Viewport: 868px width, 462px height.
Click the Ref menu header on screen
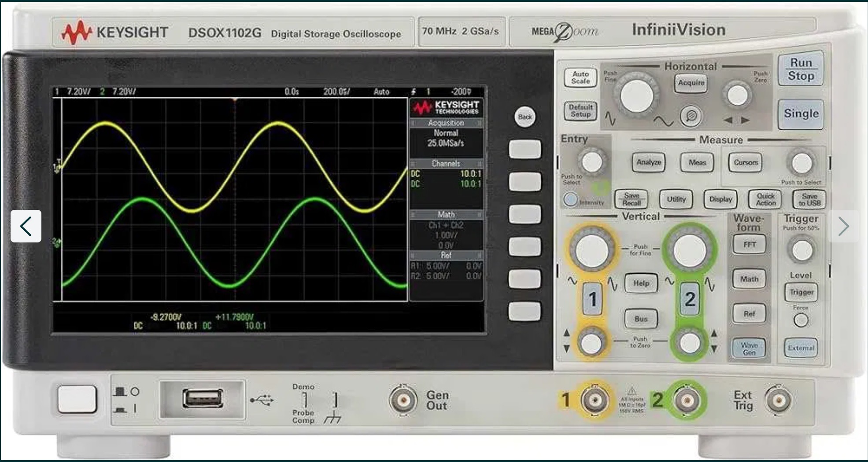pyautogui.click(x=446, y=255)
